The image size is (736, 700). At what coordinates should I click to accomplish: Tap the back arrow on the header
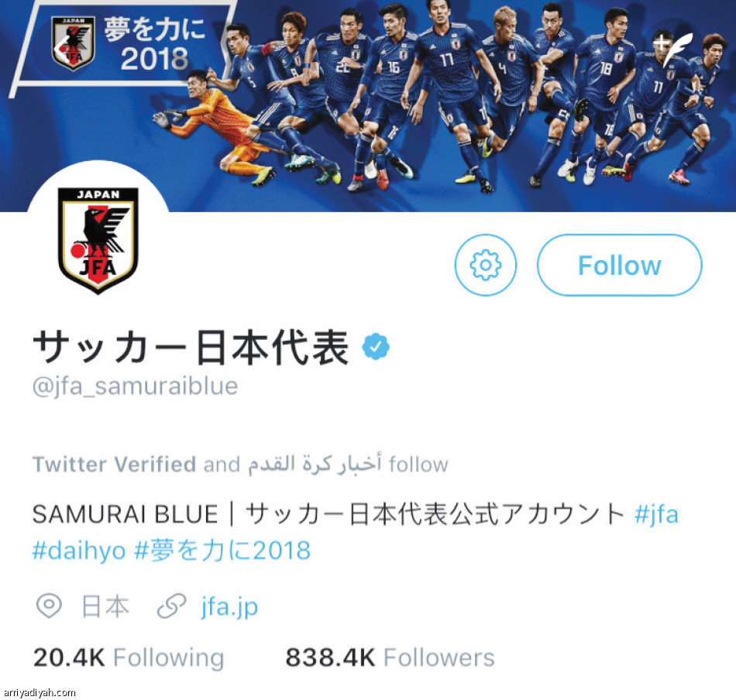tap(60, 48)
